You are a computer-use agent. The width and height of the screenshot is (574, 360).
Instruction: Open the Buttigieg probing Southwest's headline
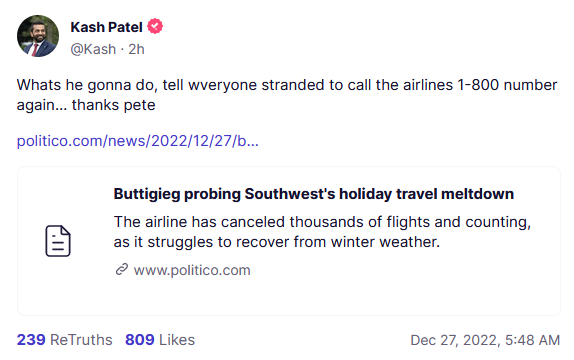click(x=314, y=194)
